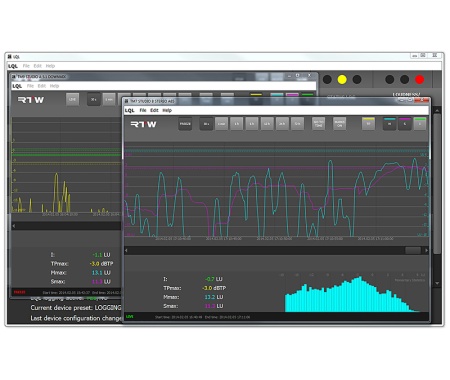450x380 pixels.
Task: Click the red PAUSED status in STUDIO A window
Action: (19, 292)
